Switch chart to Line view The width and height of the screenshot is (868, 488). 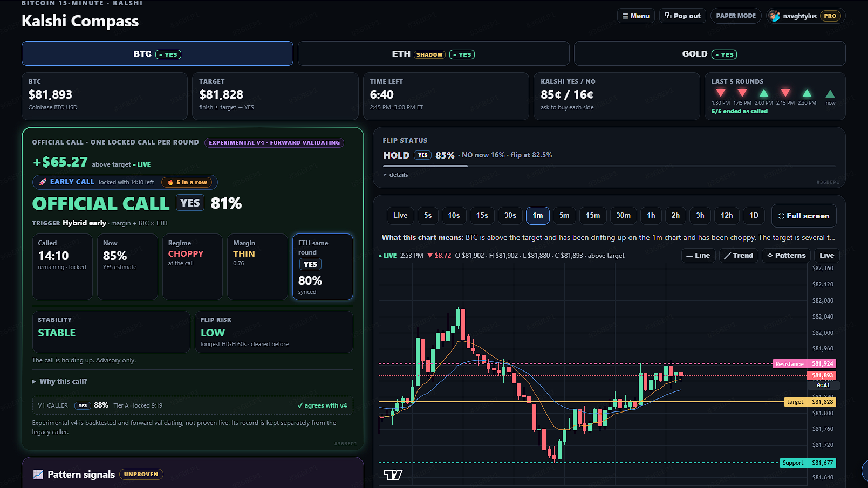[698, 256]
